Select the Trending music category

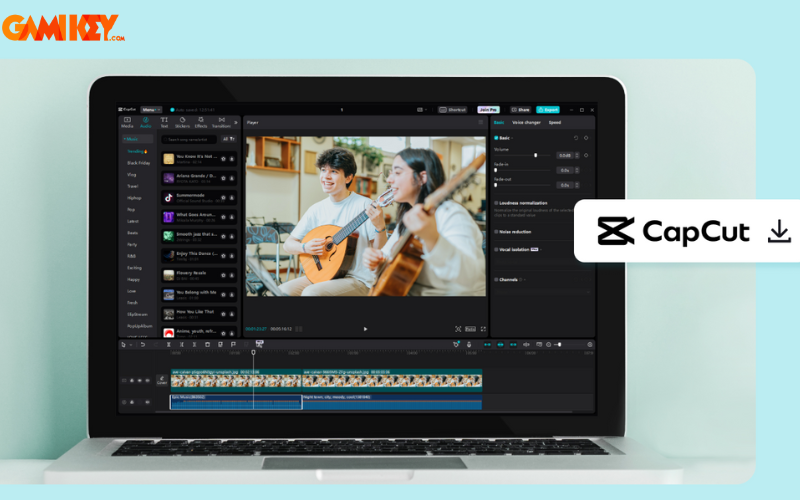pyautogui.click(x=136, y=152)
